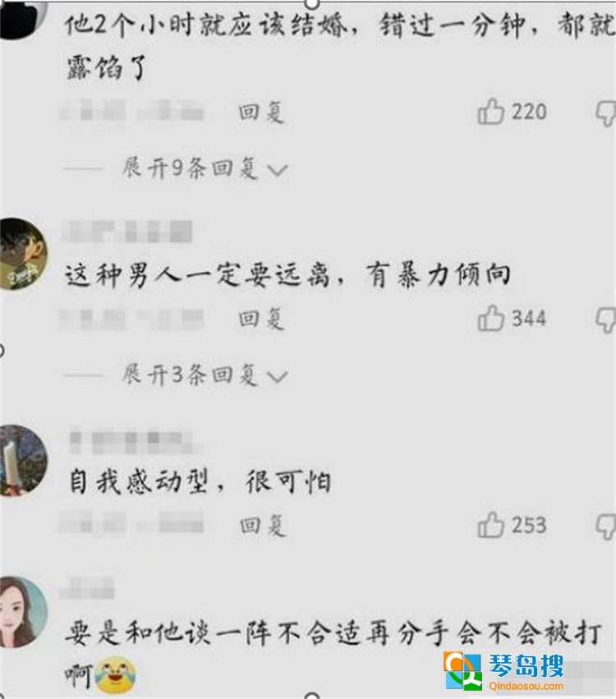Open avatar of 自我感动型 commenter
This screenshot has width=616, height=699.
click(22, 461)
